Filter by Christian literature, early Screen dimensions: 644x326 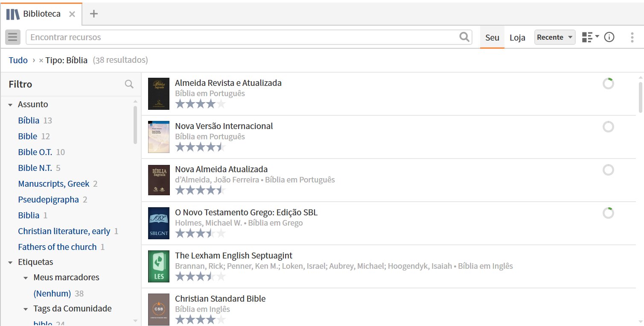click(64, 231)
